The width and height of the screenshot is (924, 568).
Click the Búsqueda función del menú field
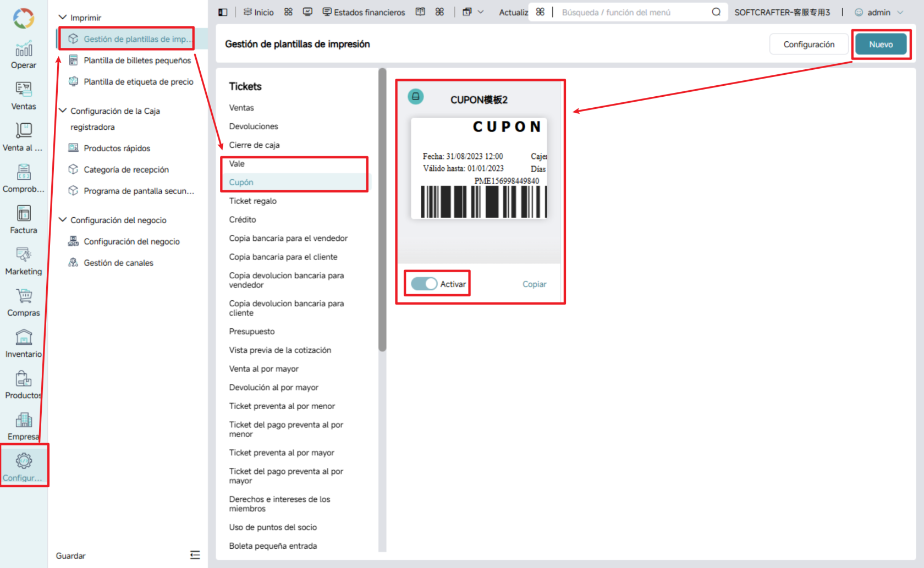point(632,12)
